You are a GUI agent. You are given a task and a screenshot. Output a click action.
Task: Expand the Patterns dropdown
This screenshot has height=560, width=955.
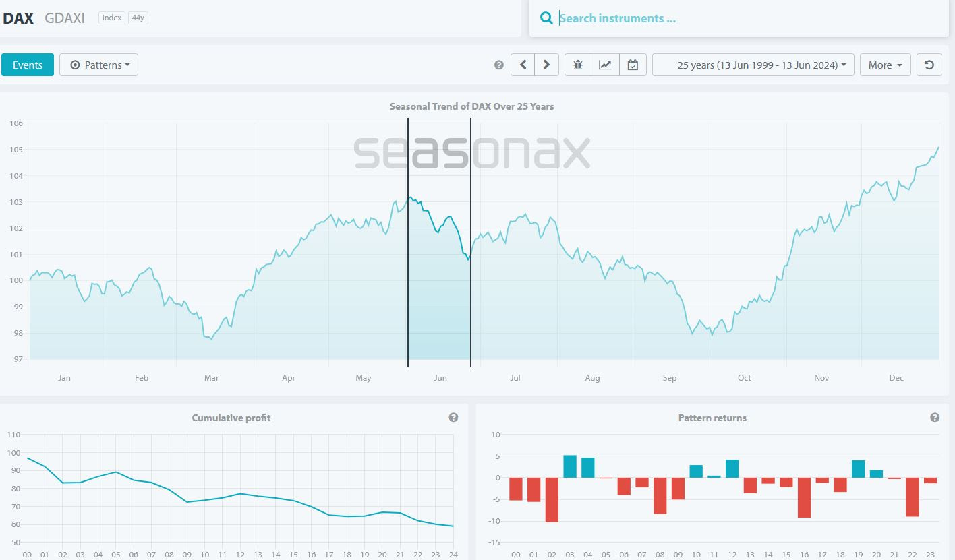point(98,65)
